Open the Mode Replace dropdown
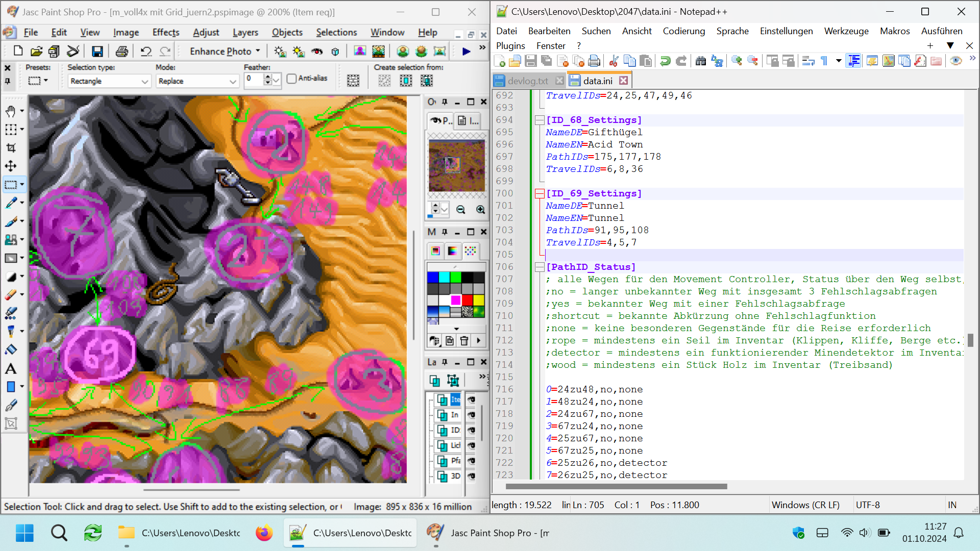 (x=233, y=81)
